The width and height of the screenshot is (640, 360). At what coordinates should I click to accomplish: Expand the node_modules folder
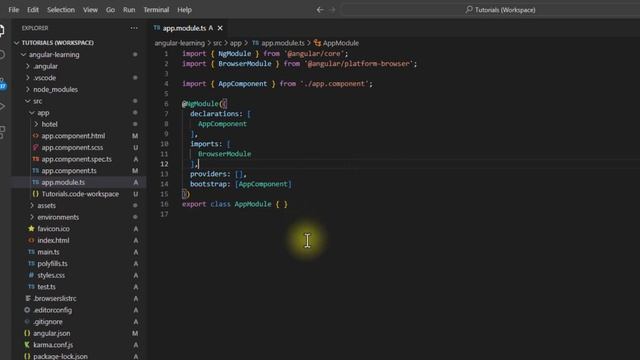pyautogui.click(x=55, y=89)
